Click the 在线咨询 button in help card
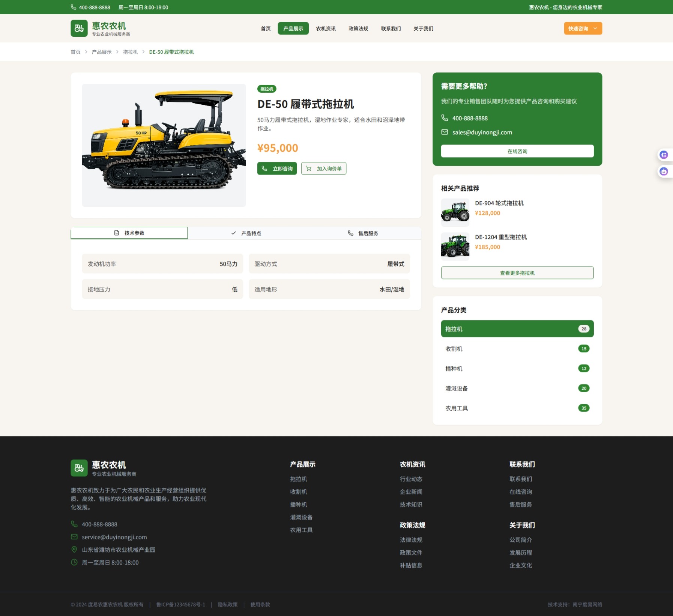Image resolution: width=673 pixels, height=616 pixels. coord(517,151)
